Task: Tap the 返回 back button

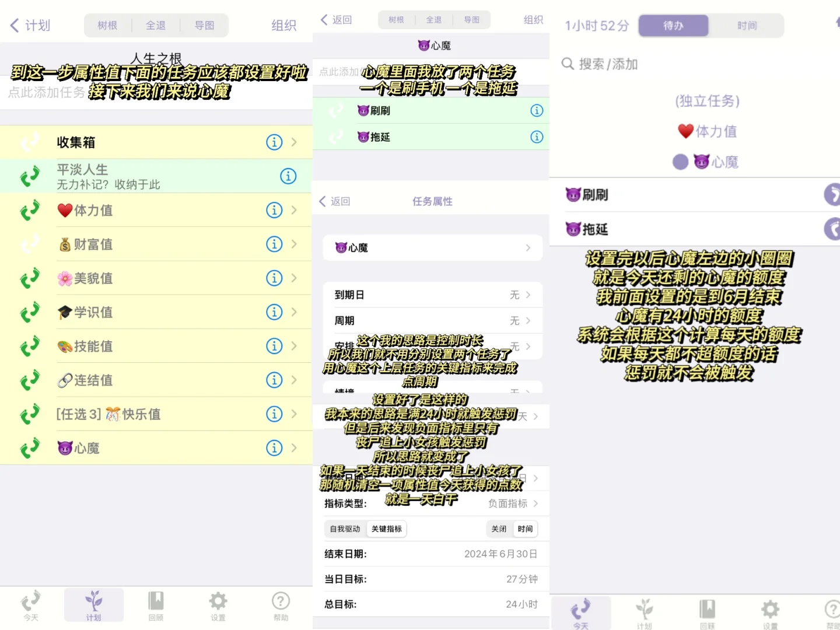Action: pos(336,19)
